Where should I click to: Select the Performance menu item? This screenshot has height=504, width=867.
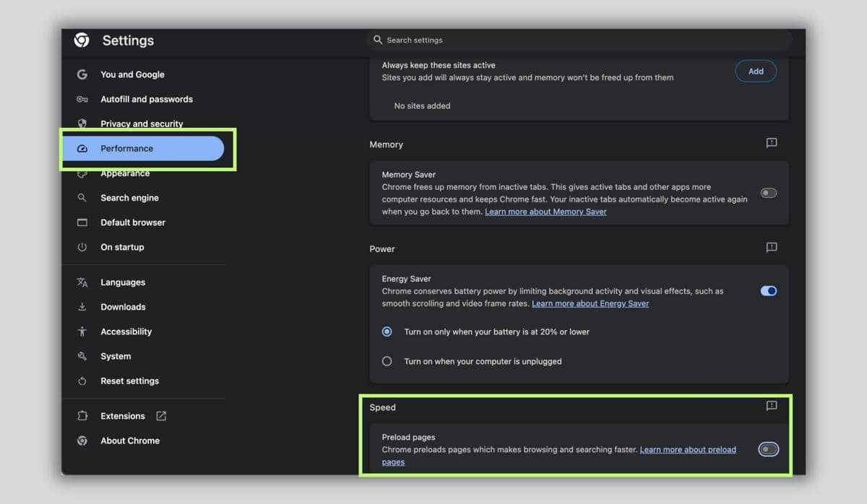pyautogui.click(x=143, y=148)
